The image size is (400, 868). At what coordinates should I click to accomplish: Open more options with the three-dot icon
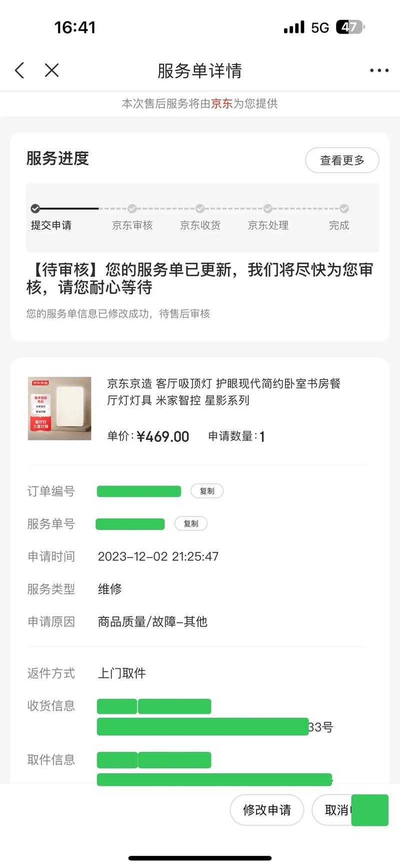[x=378, y=70]
